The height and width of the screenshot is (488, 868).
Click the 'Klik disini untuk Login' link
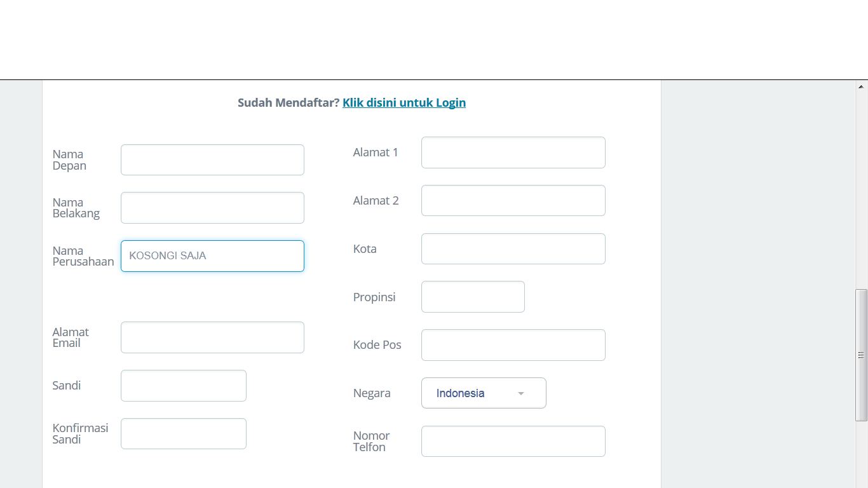coord(404,103)
